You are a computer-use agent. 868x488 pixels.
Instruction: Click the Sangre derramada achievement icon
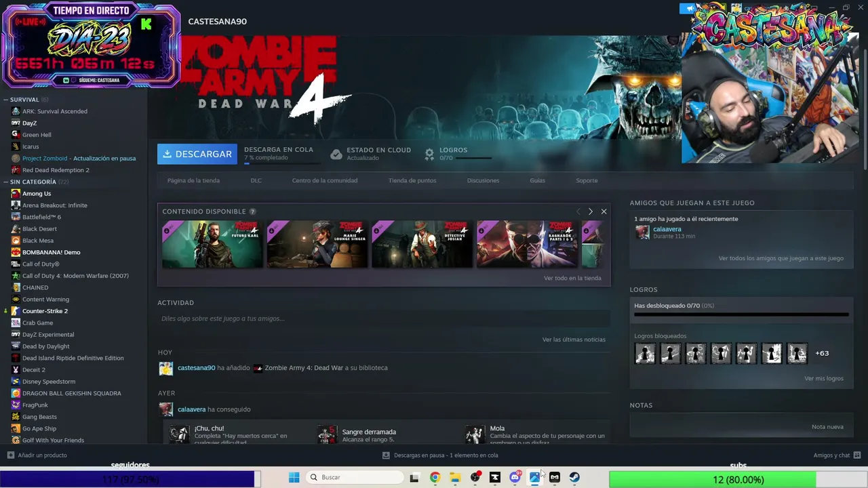point(327,434)
